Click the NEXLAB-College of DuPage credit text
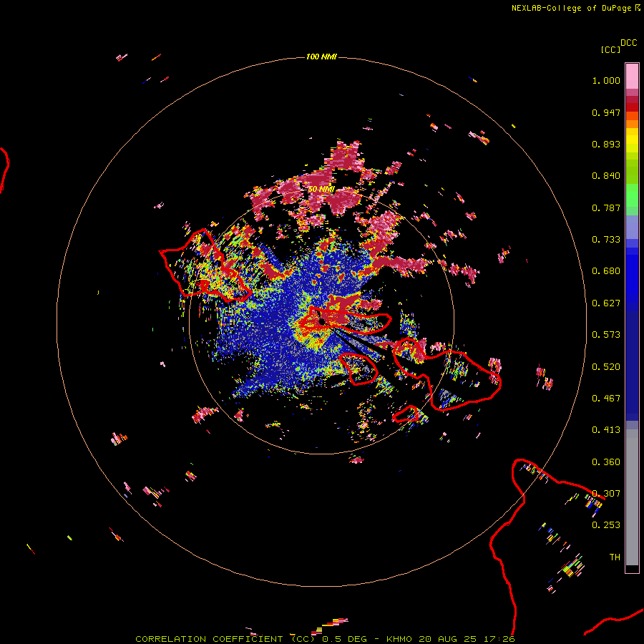This screenshot has width=644, height=644. (x=571, y=8)
